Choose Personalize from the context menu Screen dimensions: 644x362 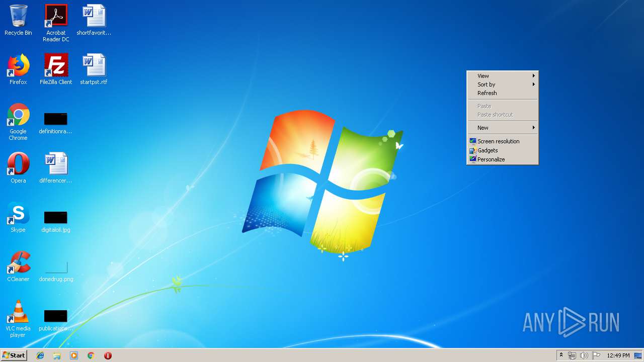(x=503, y=159)
